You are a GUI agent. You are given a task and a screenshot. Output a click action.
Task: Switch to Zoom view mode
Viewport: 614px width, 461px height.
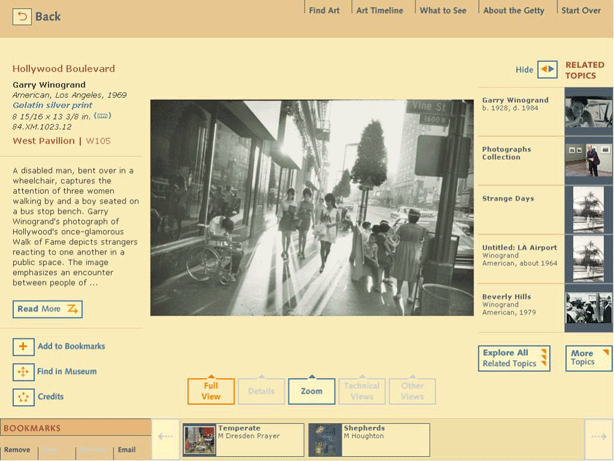tap(311, 391)
